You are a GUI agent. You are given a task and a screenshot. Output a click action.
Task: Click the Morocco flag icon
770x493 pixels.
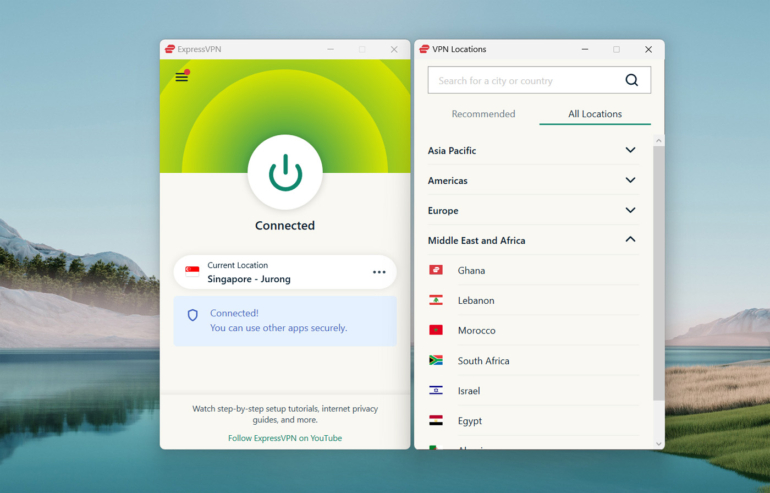click(x=436, y=330)
